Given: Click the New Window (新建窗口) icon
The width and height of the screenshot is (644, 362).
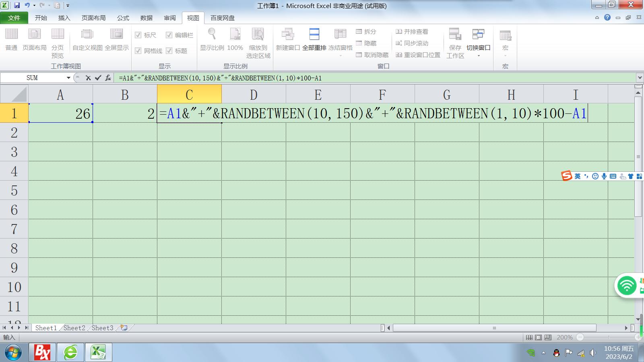Looking at the screenshot, I should pos(287,35).
